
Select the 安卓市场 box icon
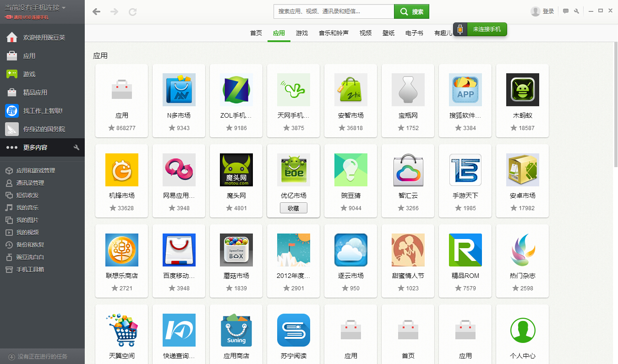522,170
